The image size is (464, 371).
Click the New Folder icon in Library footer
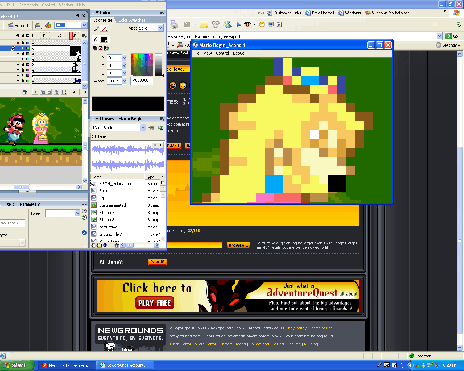tap(99, 245)
